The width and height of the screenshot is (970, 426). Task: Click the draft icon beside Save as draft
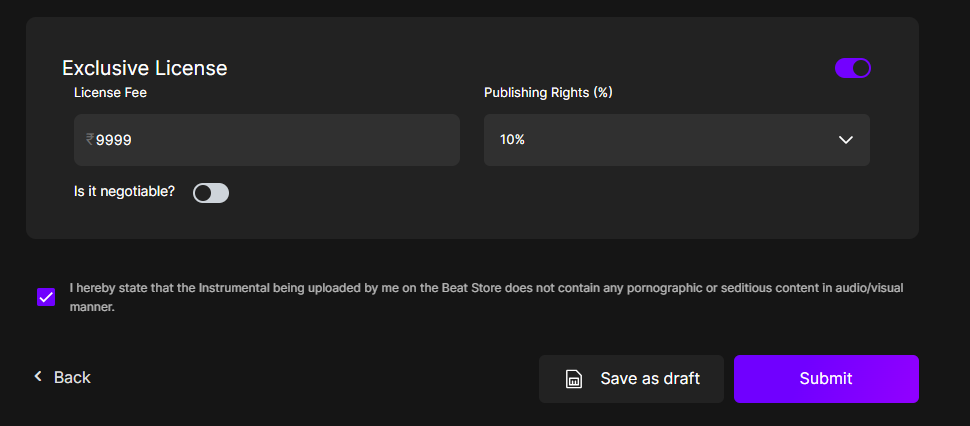click(574, 379)
